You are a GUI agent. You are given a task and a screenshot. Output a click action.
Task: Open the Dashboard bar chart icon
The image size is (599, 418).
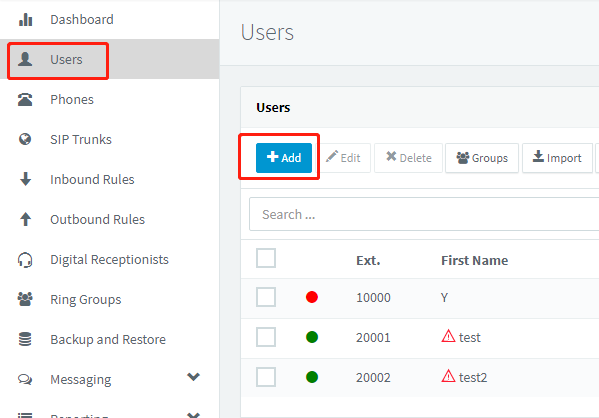point(26,19)
